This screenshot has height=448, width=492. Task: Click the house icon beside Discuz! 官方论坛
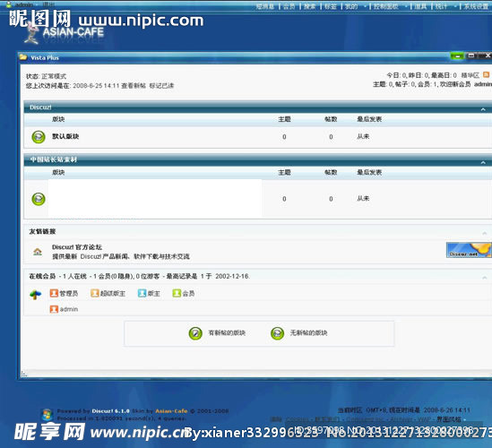(38, 252)
